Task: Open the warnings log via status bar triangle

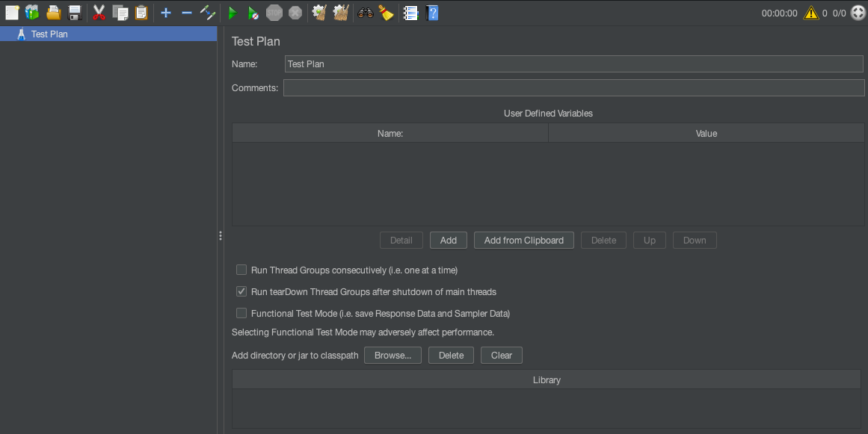Action: tap(811, 13)
